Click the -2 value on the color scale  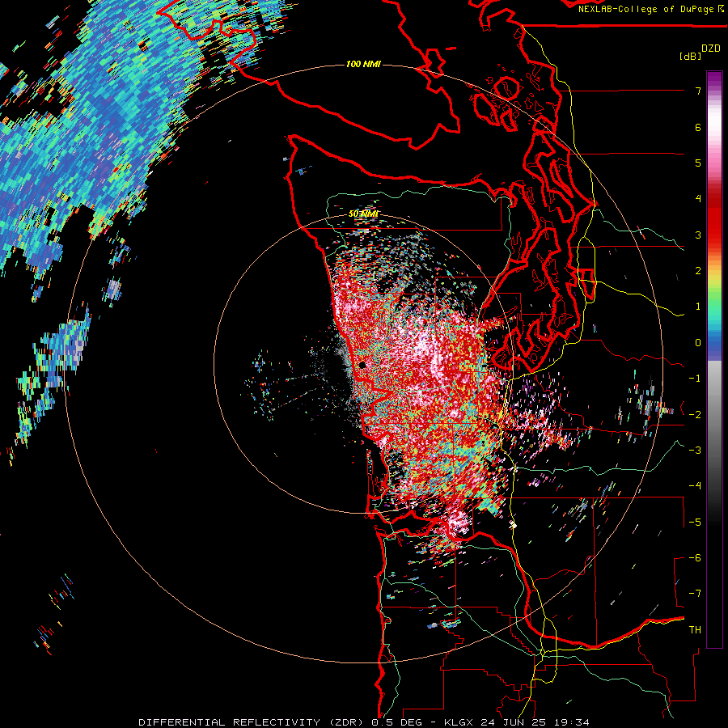(695, 415)
